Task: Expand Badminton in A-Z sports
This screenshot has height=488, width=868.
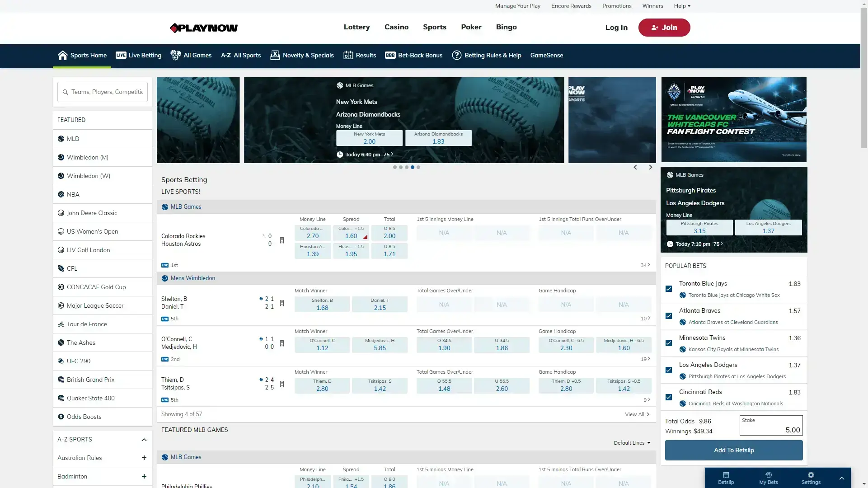Action: click(144, 477)
